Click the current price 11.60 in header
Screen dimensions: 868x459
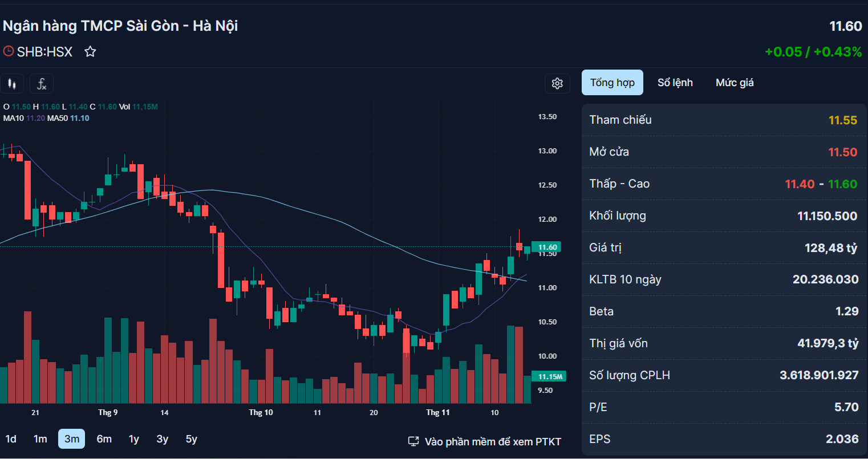[x=846, y=26]
